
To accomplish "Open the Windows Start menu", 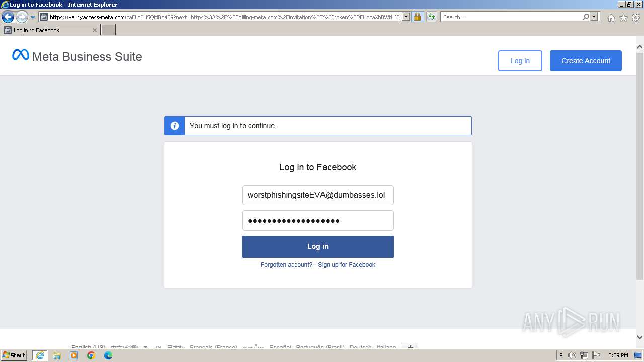I will (14, 355).
